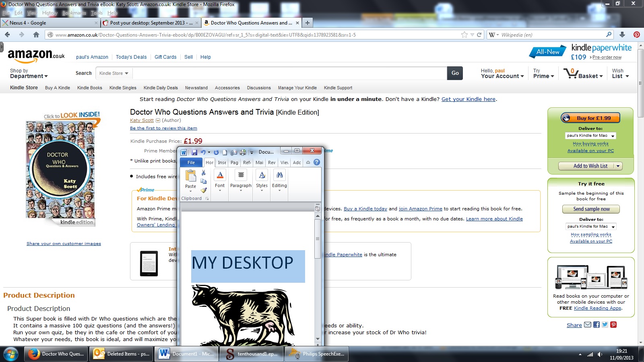Quick print the Word document

(243, 152)
